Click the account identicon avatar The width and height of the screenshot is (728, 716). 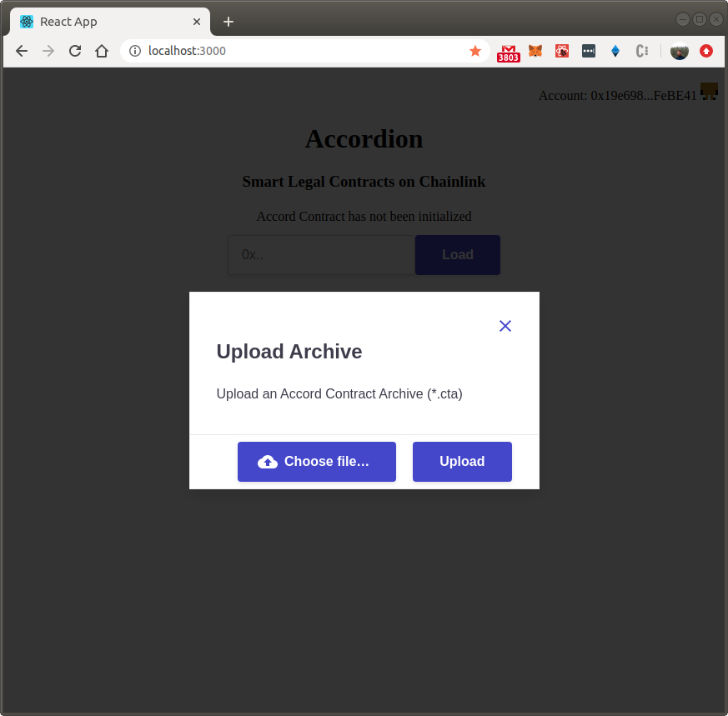click(709, 92)
